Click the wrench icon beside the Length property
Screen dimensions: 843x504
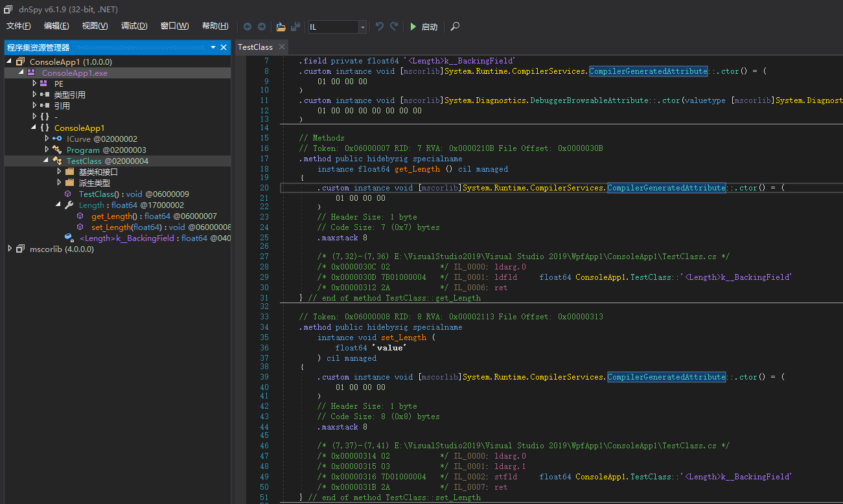68,205
